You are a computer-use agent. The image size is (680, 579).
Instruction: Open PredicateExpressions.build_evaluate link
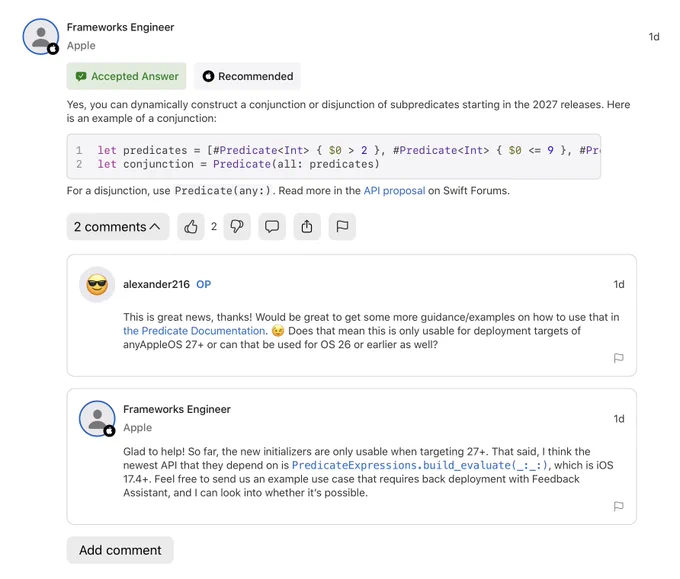tap(420, 465)
